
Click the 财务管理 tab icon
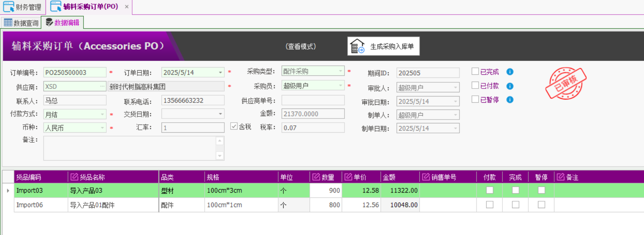click(x=8, y=7)
